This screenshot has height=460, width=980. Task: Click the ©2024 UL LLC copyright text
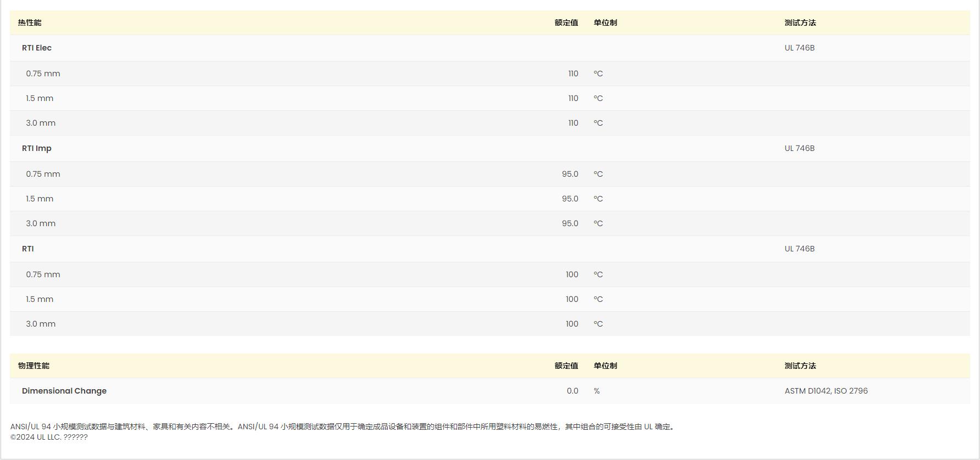tap(49, 437)
